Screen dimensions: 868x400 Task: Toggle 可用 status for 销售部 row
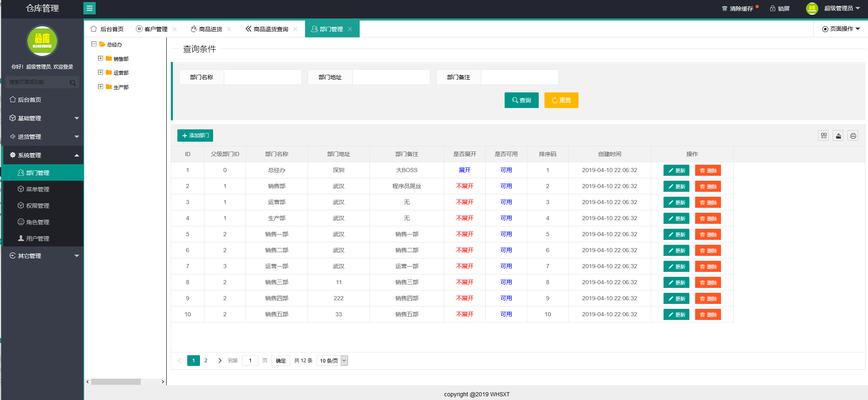(x=506, y=186)
